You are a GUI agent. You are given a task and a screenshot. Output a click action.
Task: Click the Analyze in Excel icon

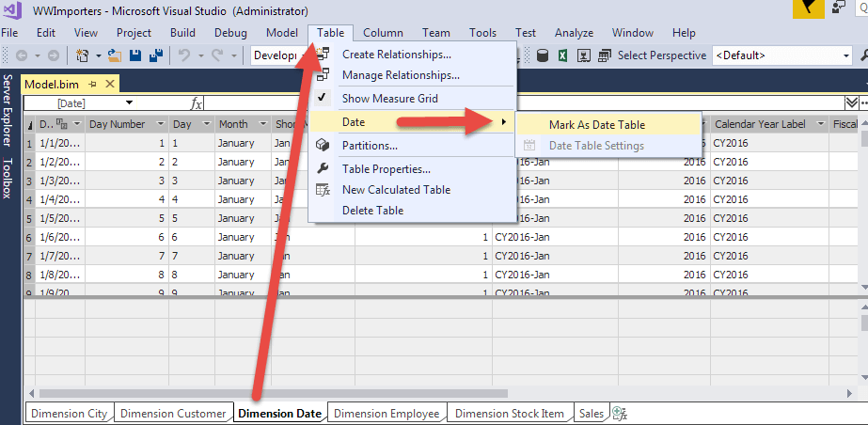(563, 55)
